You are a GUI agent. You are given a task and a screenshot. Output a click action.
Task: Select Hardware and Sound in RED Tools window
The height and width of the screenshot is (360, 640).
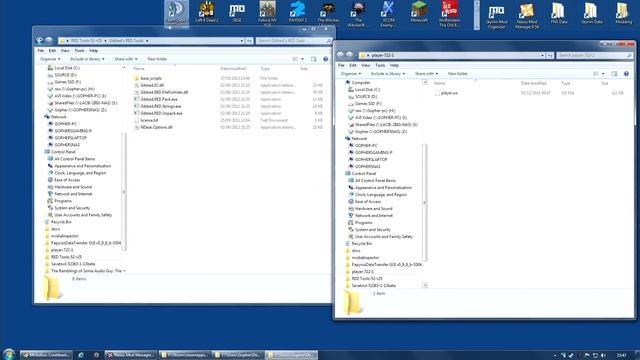coord(70,187)
